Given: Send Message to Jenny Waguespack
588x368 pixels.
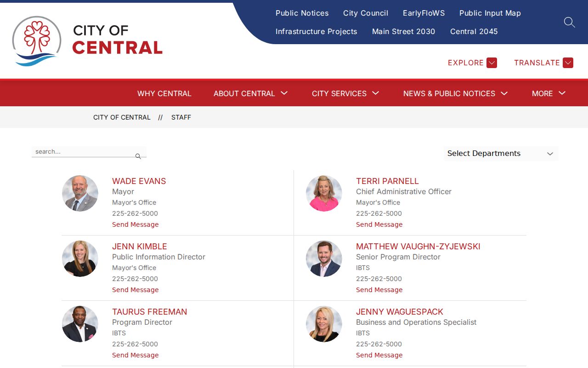Looking at the screenshot, I should click(x=379, y=355).
